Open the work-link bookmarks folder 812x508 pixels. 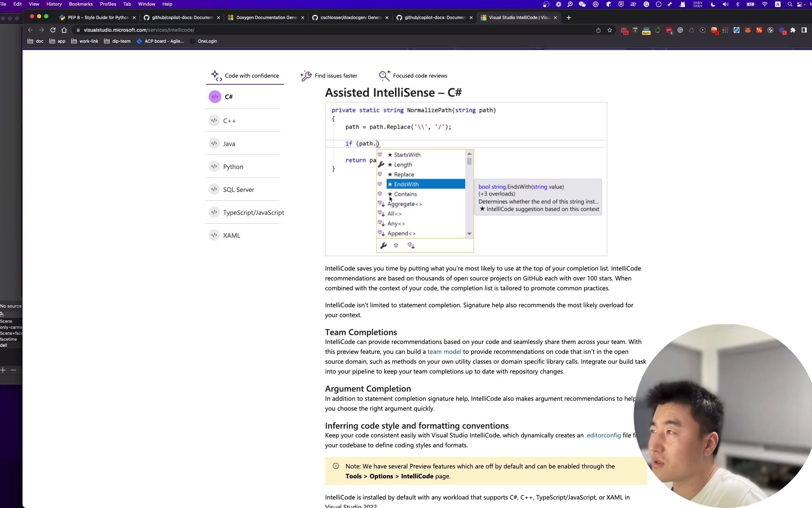click(85, 41)
